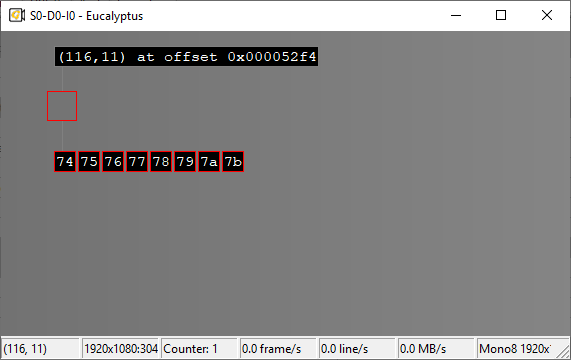The width and height of the screenshot is (571, 360).
Task: Select the 1920x1080:304 status bar panel
Action: point(121,349)
